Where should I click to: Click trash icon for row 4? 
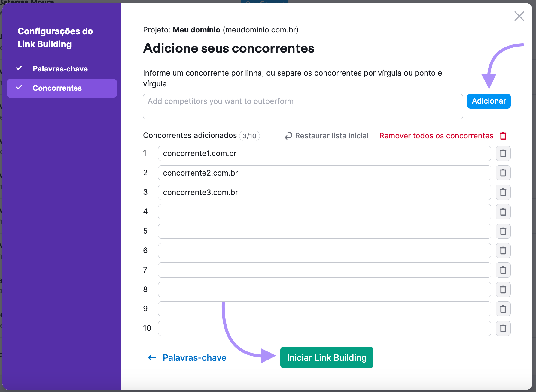(503, 212)
